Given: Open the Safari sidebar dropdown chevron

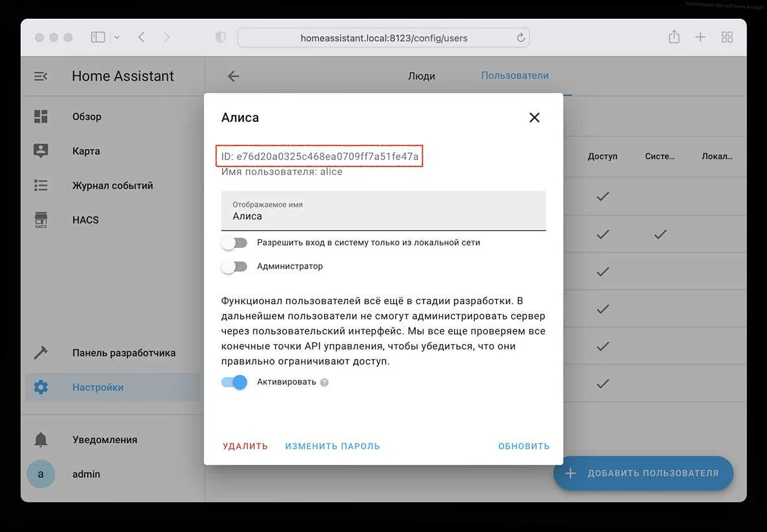Looking at the screenshot, I should coord(117,37).
